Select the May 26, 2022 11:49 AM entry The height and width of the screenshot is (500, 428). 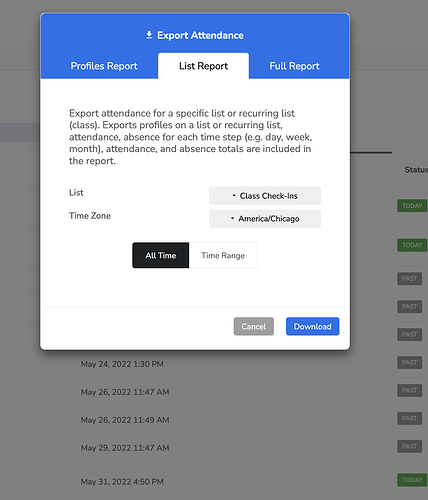[125, 420]
